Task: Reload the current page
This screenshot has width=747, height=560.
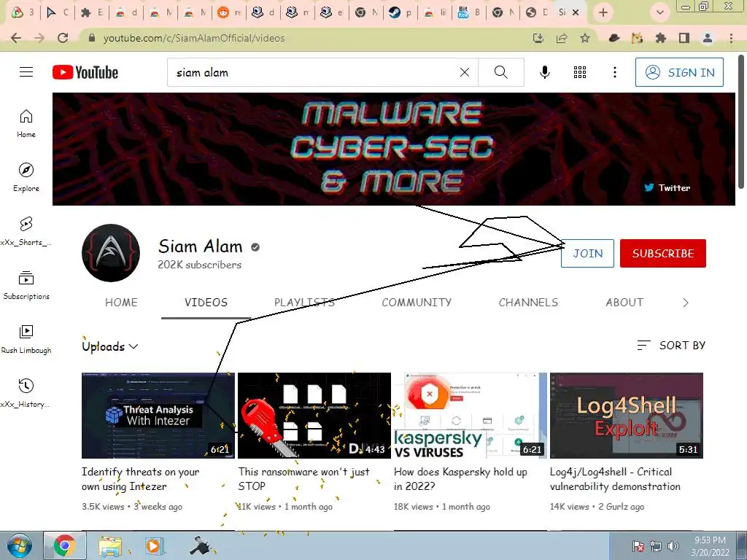Action: click(x=63, y=38)
